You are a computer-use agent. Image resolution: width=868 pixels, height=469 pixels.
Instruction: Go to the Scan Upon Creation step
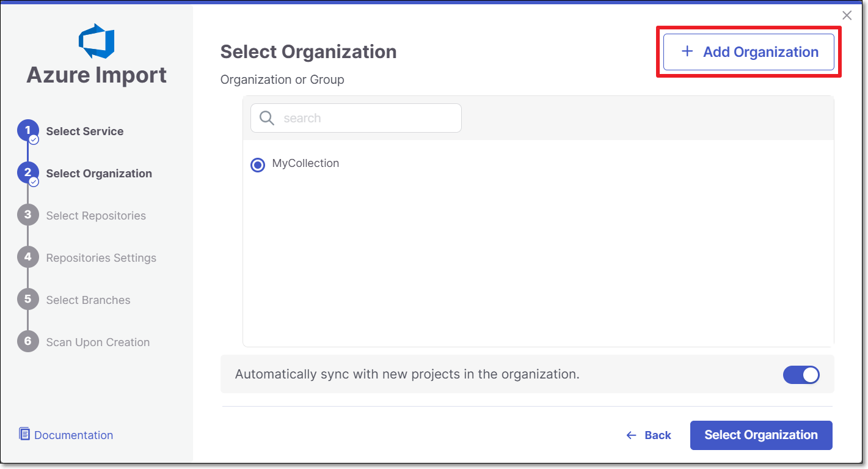click(98, 342)
